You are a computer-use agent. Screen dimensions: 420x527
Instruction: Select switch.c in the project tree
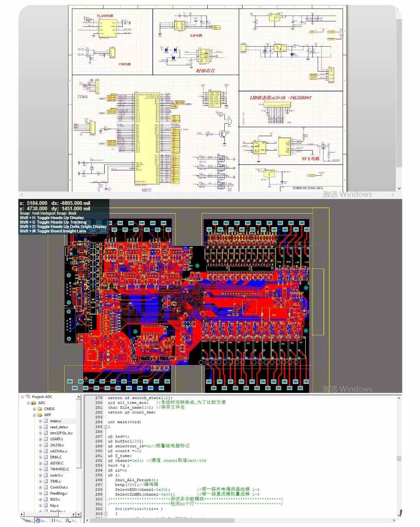point(56,475)
